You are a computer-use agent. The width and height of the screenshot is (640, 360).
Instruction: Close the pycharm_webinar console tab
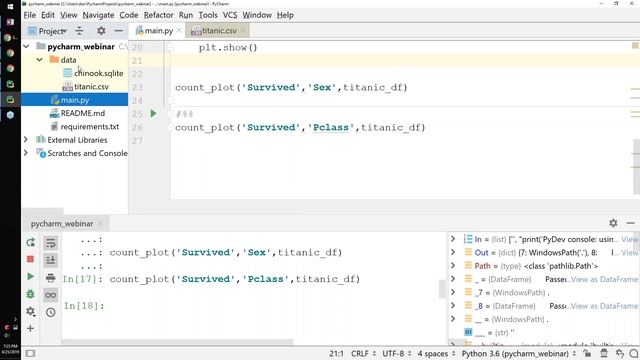coord(100,224)
